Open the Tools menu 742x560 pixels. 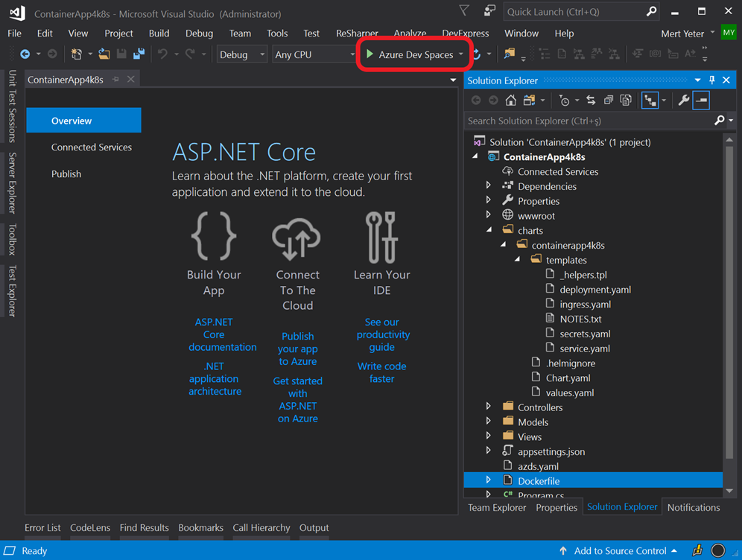277,33
